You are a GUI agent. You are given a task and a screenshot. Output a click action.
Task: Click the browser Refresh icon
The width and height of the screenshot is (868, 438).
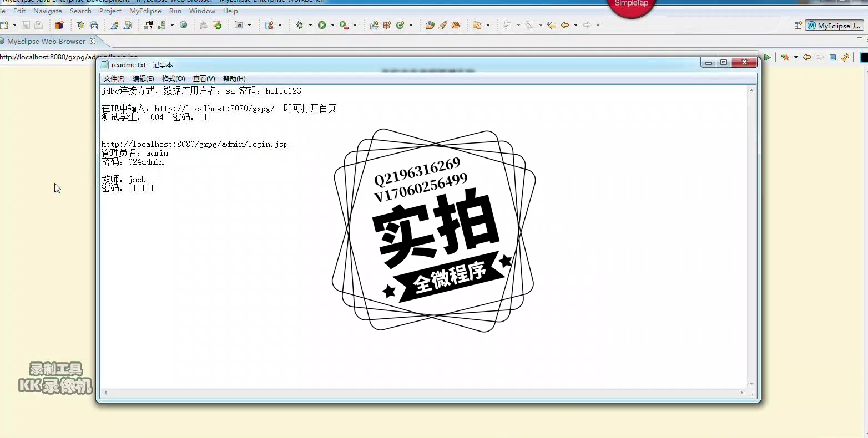845,57
